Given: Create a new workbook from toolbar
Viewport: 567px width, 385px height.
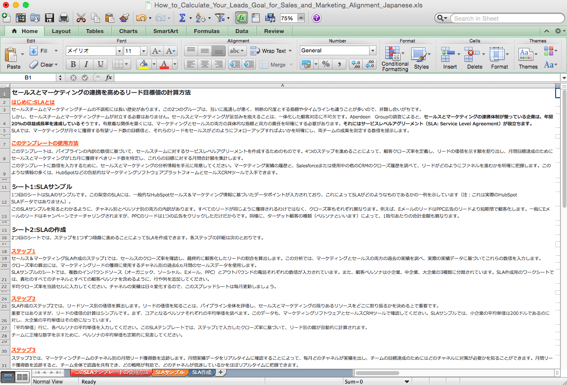Looking at the screenshot, I should [6, 18].
